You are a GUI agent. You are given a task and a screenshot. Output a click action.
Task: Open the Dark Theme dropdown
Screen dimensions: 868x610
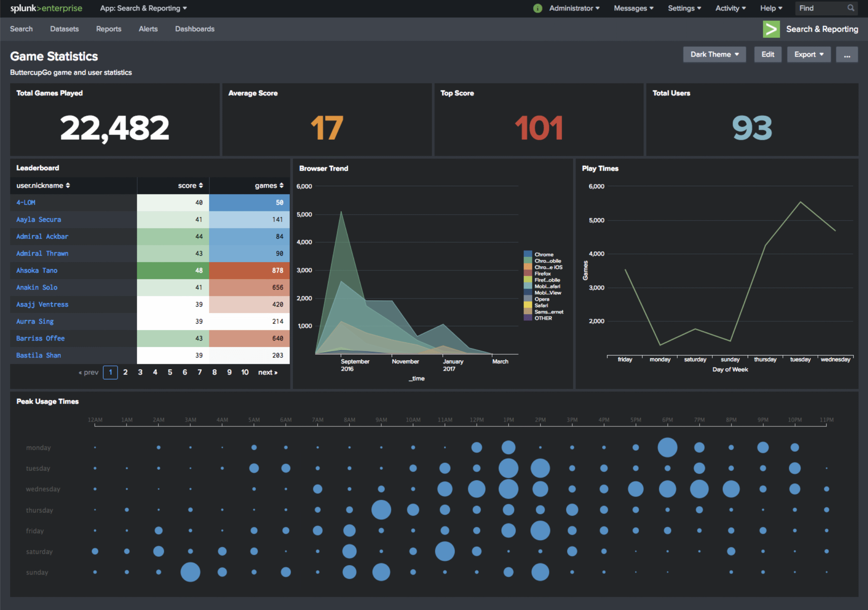click(x=714, y=54)
